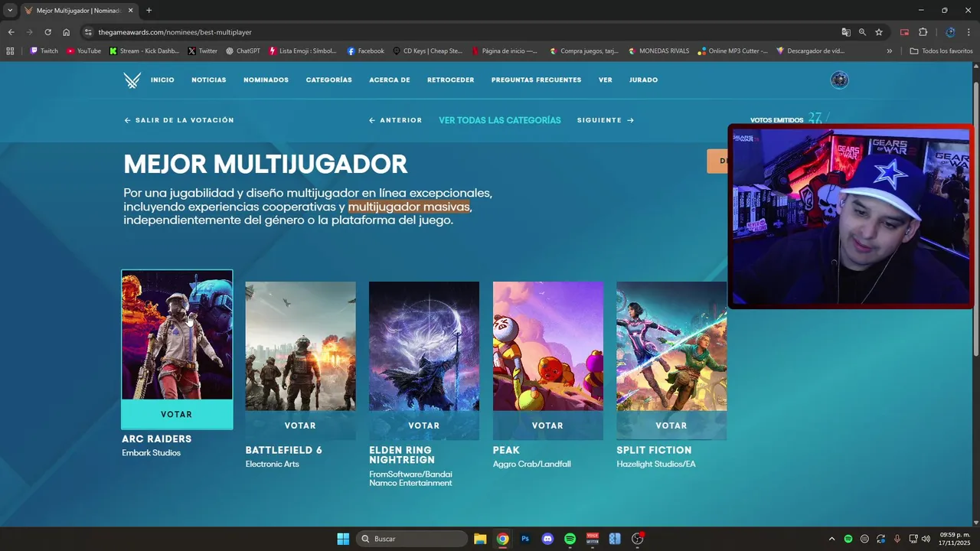Open the CATEGORÍAS menu item
This screenshot has width=980, height=551.
click(x=329, y=80)
